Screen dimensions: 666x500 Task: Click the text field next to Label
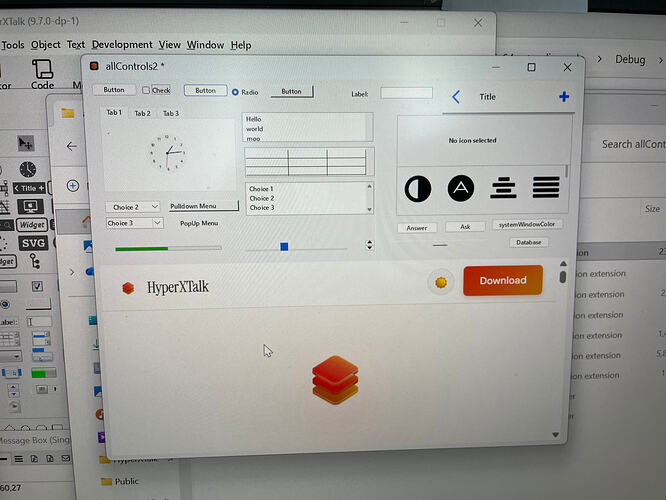pyautogui.click(x=406, y=93)
